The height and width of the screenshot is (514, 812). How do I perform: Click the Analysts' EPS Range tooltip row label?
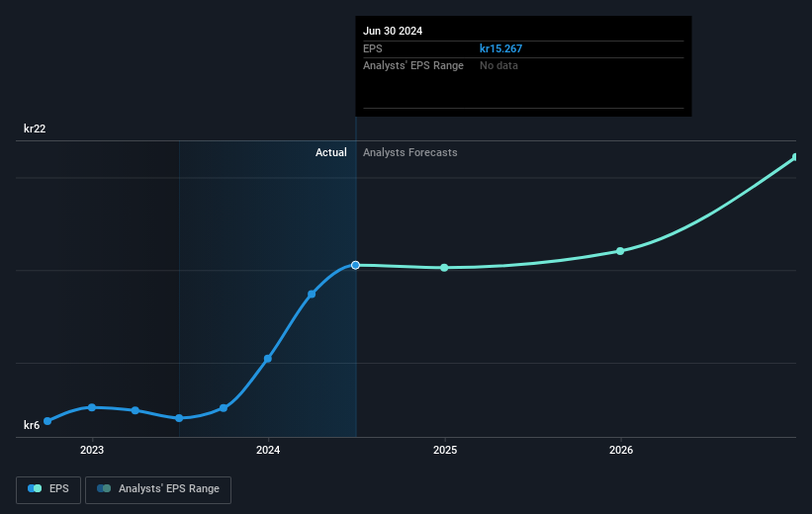pyautogui.click(x=413, y=66)
